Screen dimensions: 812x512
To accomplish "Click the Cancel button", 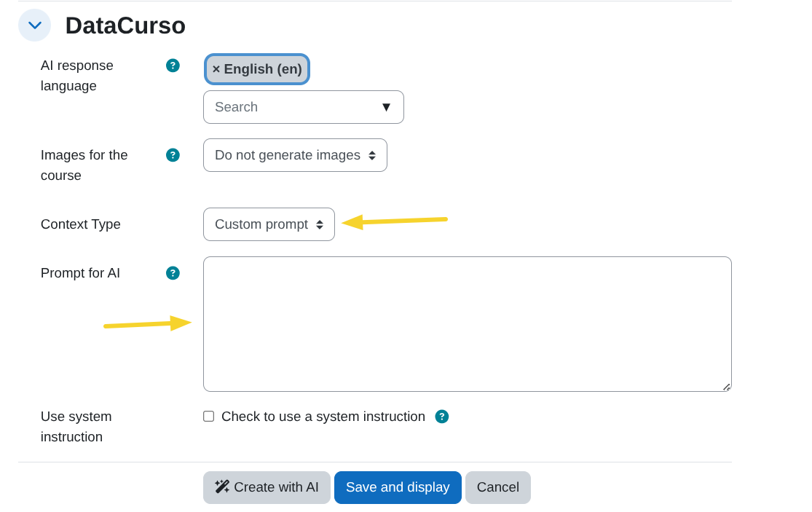I will coord(498,487).
